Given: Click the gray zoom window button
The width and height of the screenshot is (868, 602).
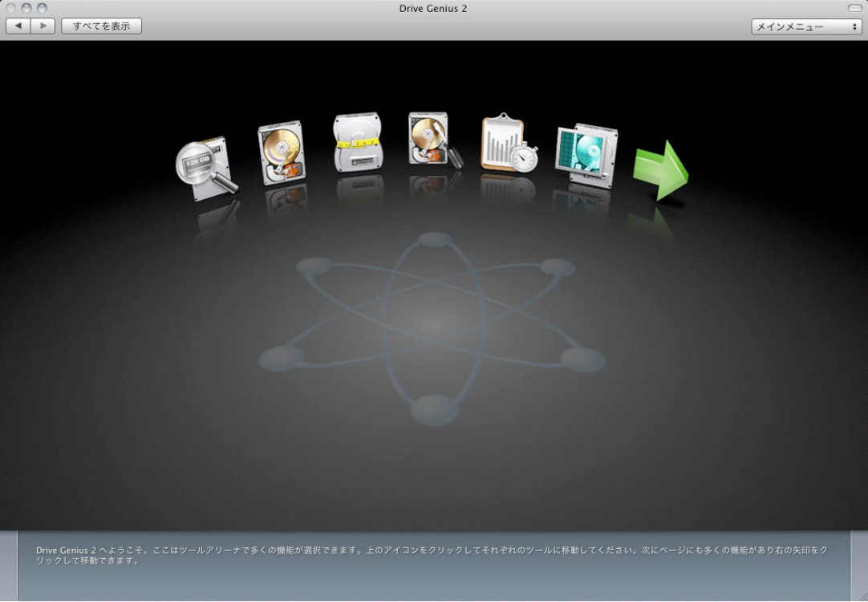Looking at the screenshot, I should [x=42, y=8].
